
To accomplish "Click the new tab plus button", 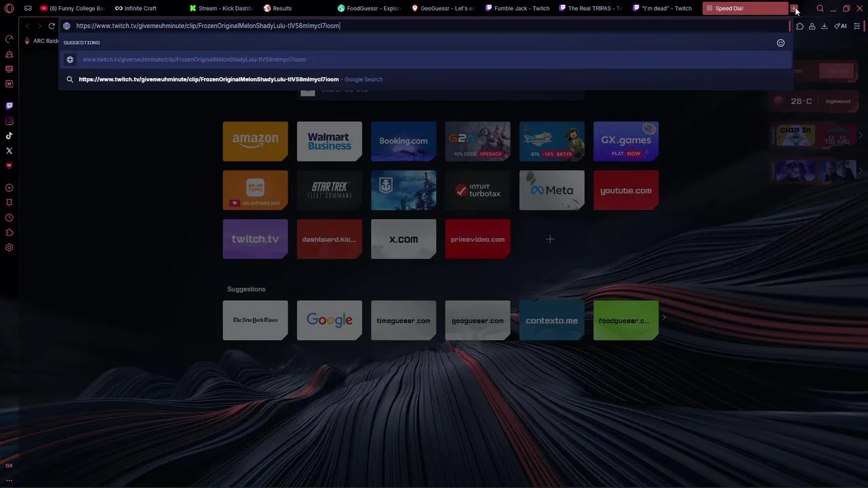I will (x=793, y=8).
